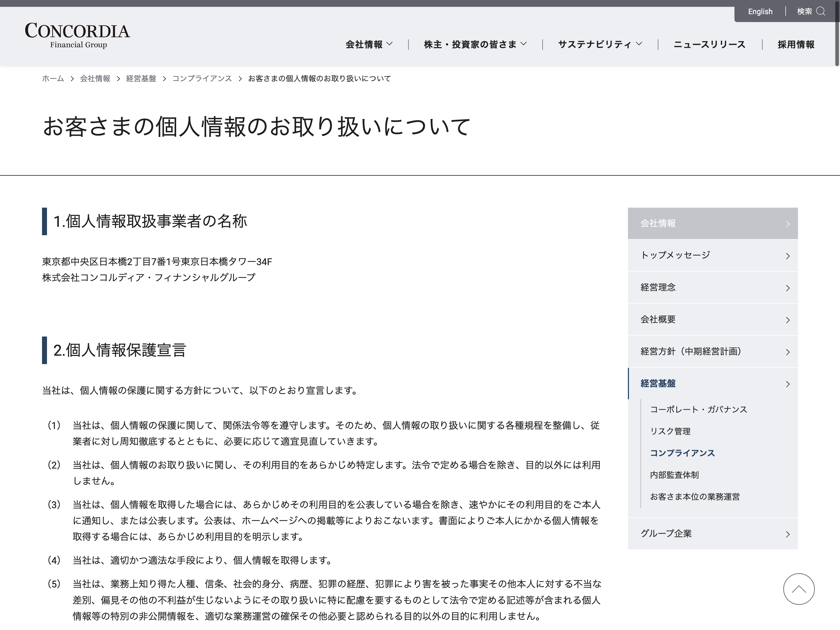The image size is (840, 630).
Task: Click chevron arrow beside グループ企業
Action: 787,534
